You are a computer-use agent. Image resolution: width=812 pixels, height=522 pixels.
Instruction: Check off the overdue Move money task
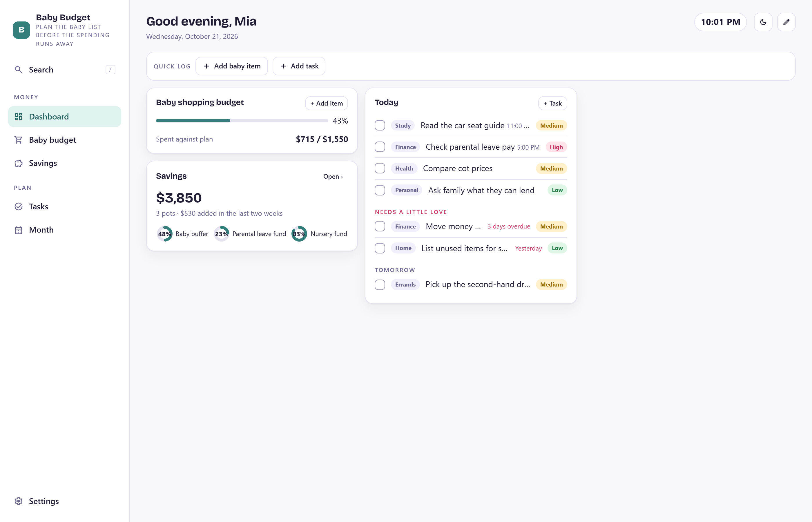click(x=380, y=226)
